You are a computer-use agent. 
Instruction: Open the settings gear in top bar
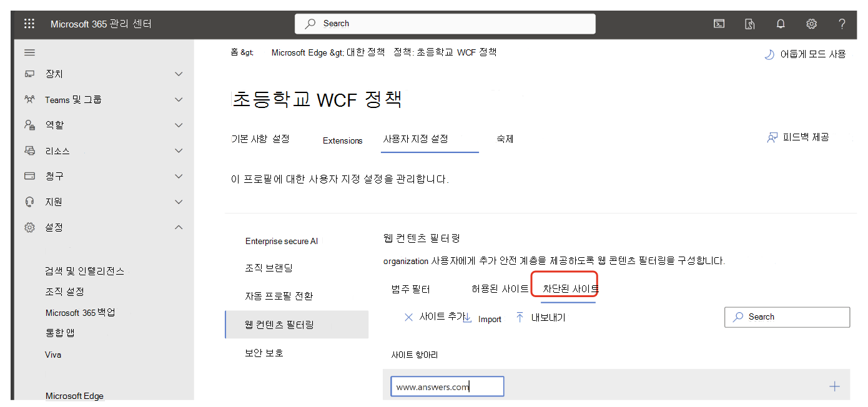click(x=811, y=24)
